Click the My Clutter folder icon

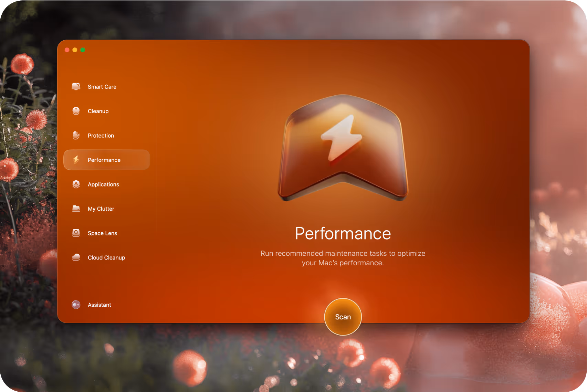pyautogui.click(x=76, y=209)
